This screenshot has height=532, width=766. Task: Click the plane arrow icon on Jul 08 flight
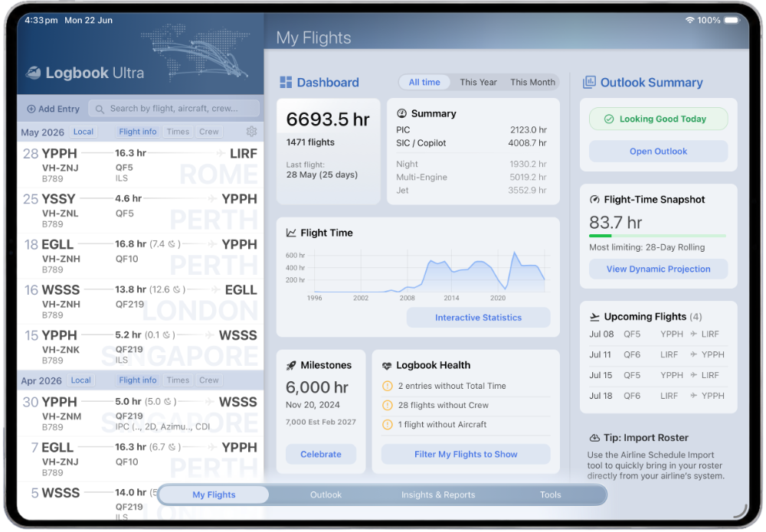point(693,334)
